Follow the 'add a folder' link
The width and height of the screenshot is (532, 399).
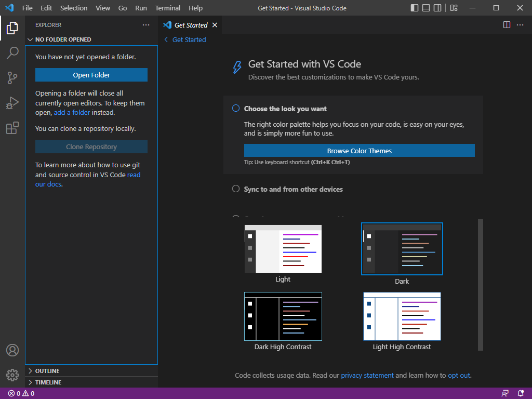click(72, 112)
